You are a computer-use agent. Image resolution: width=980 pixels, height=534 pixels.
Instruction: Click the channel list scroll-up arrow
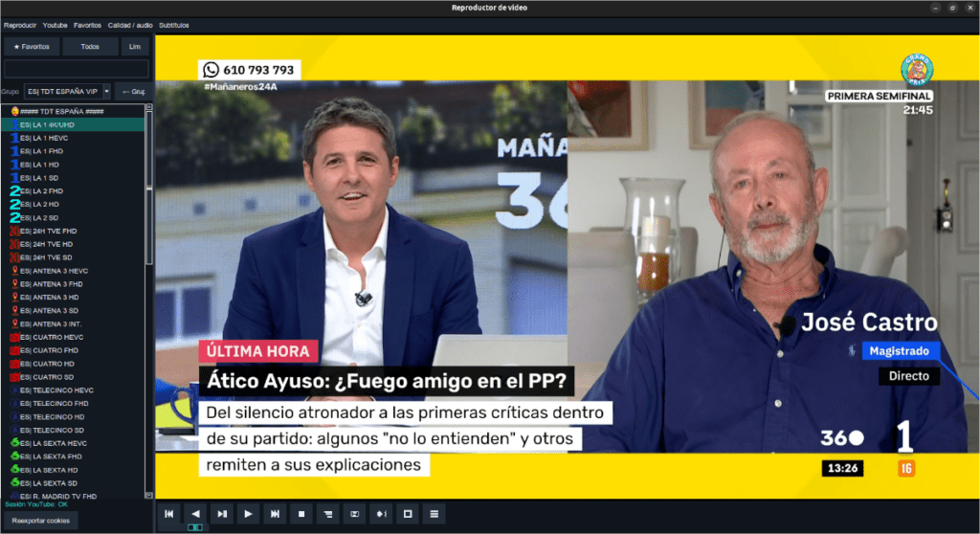point(148,107)
